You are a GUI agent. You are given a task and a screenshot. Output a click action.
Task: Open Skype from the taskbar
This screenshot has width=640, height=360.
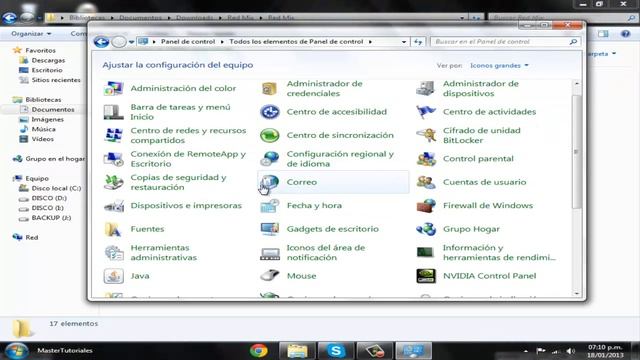tap(336, 351)
